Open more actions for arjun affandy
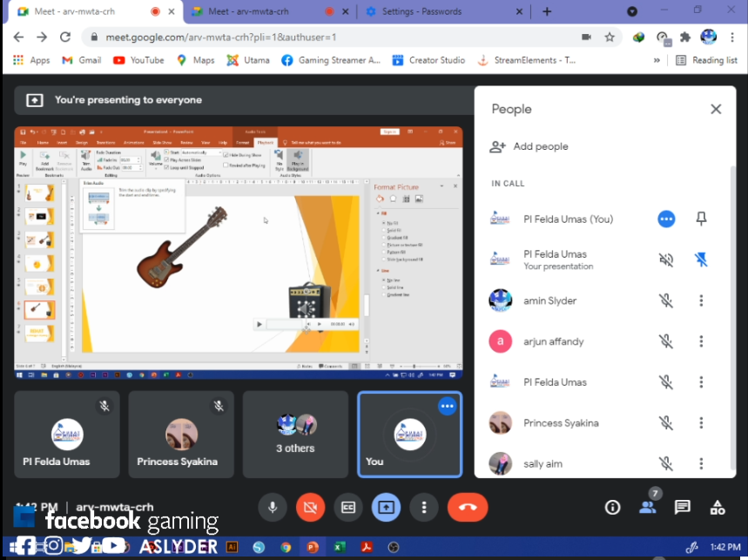This screenshot has height=560, width=748. [701, 341]
